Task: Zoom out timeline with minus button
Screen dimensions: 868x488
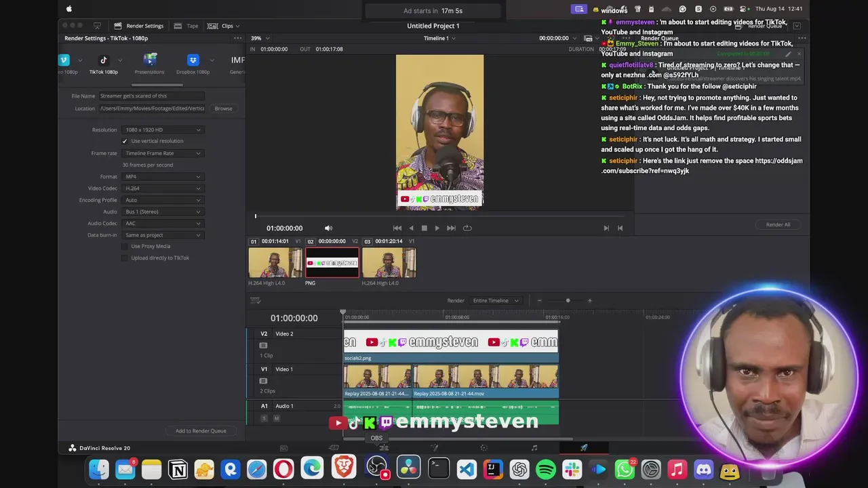Action: (x=539, y=300)
